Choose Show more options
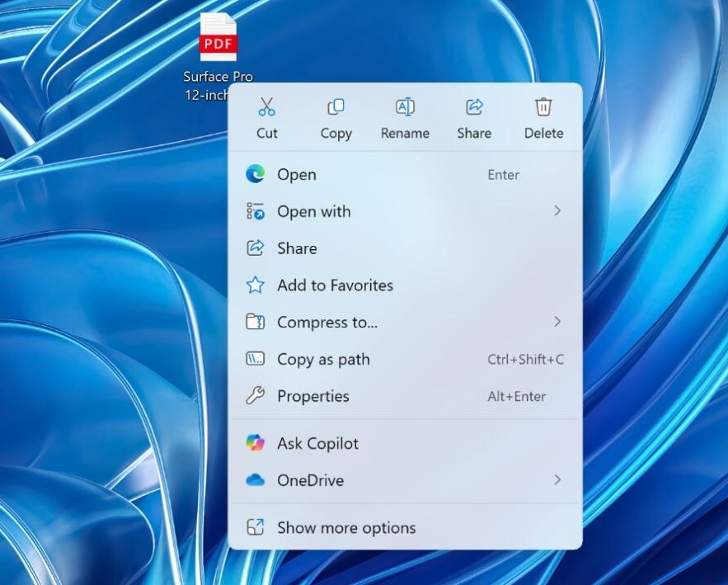The width and height of the screenshot is (728, 585). pos(405,527)
